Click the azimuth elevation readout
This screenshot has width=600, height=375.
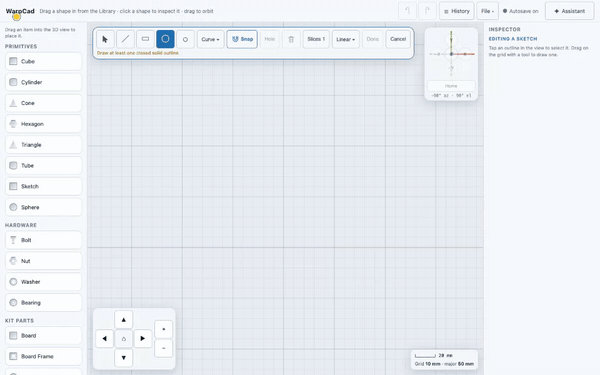tap(451, 95)
